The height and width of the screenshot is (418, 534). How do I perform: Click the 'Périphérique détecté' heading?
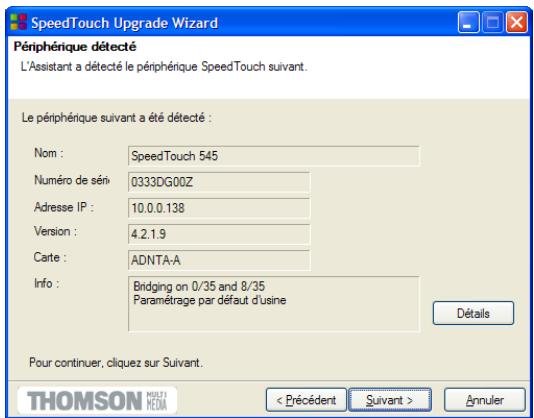coord(75,47)
